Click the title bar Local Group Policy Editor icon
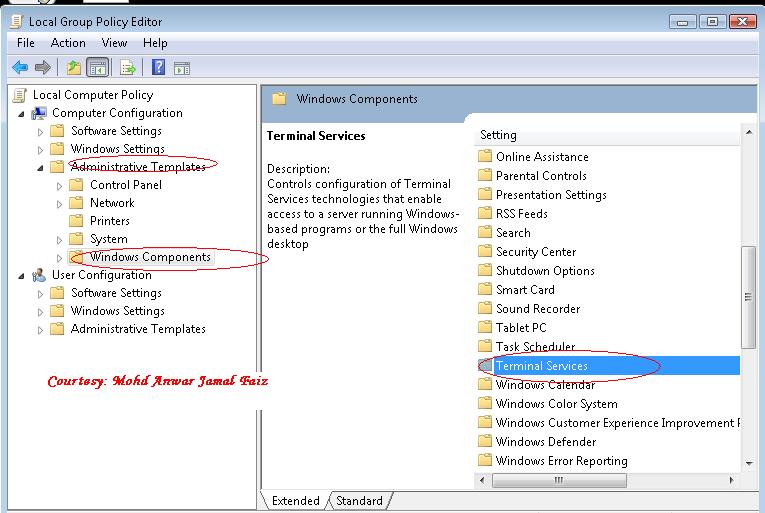 [x=16, y=21]
